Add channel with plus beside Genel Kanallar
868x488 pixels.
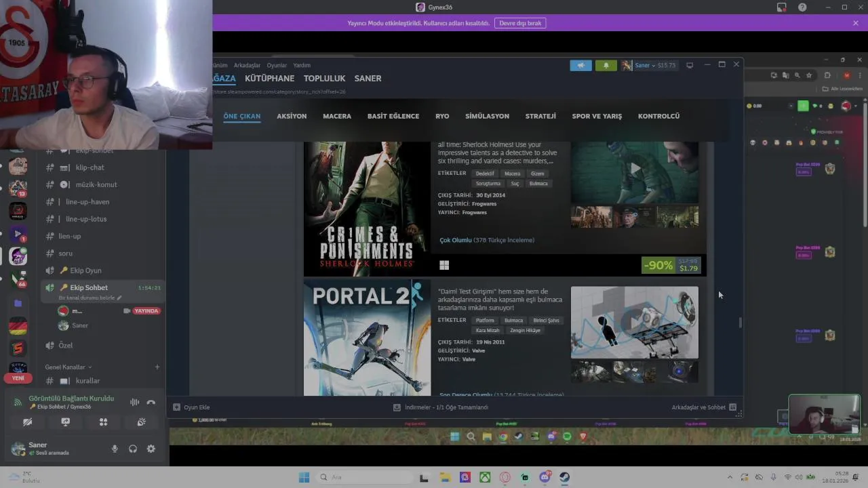click(157, 367)
